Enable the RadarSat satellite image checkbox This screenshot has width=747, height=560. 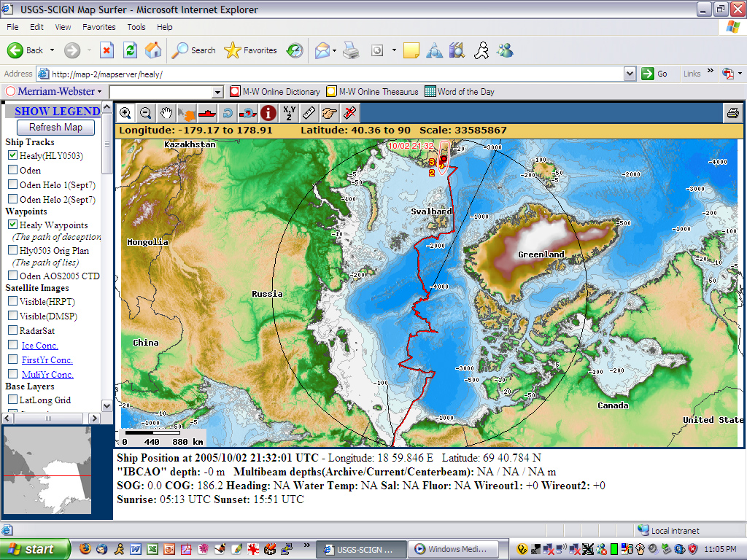(x=13, y=330)
